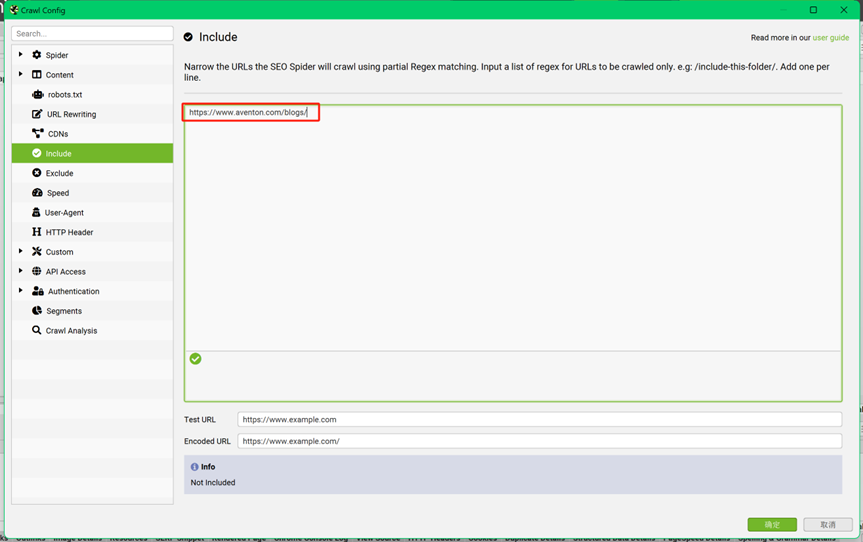The image size is (863, 542).
Task: Click the User-Agent person icon
Action: (37, 212)
